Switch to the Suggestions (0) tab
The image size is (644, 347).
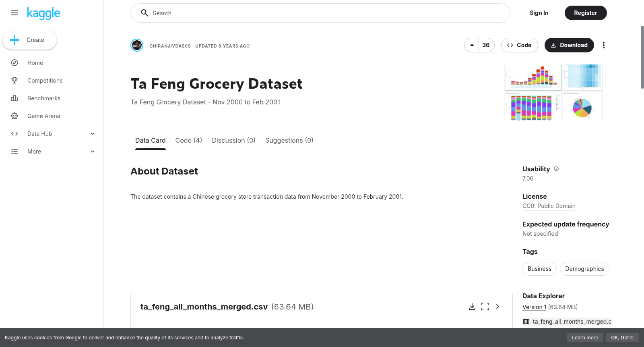tap(289, 140)
